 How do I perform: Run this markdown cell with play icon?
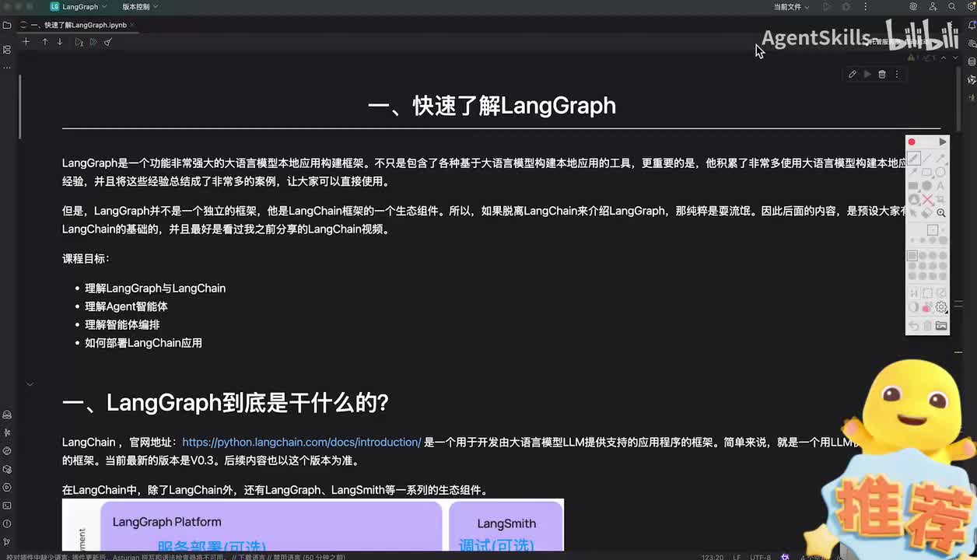867,74
